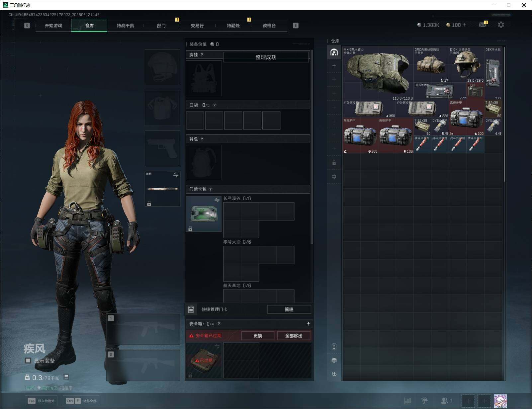The height and width of the screenshot is (409, 532).
Task: Select the empty body armor slot
Action: click(x=162, y=108)
